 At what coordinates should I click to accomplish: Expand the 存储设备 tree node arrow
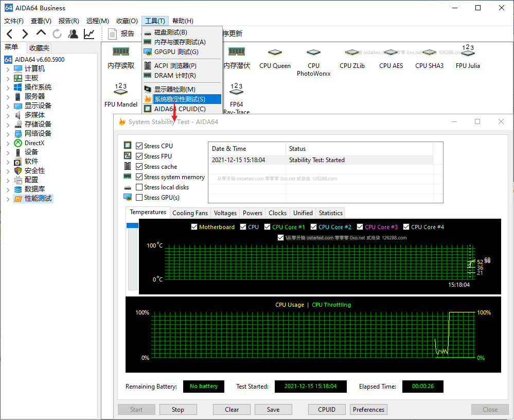point(8,125)
